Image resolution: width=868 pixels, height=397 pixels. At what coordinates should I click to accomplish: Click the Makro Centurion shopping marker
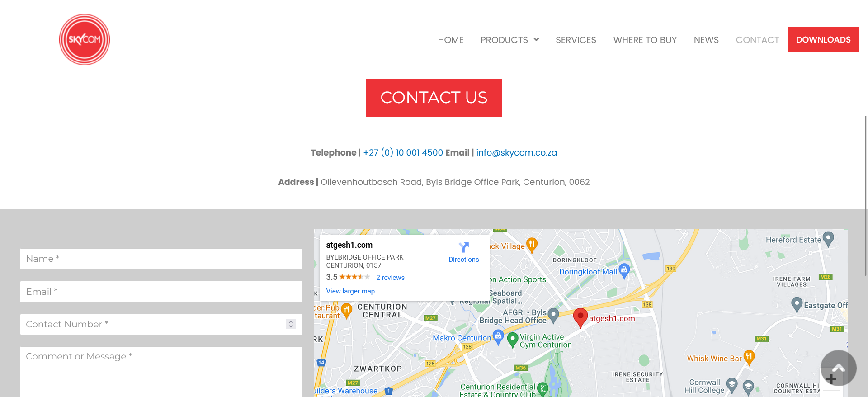498,337
